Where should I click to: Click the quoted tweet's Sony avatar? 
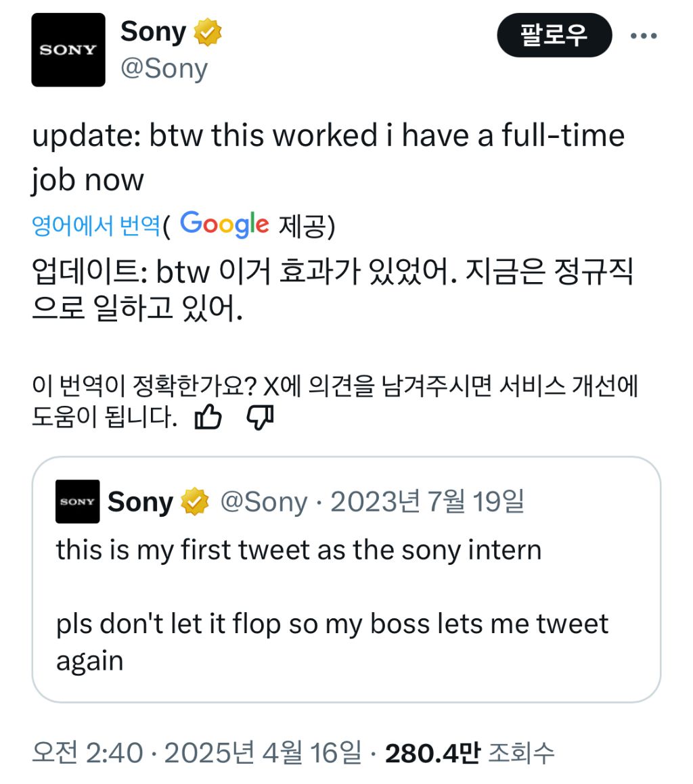coord(78,502)
